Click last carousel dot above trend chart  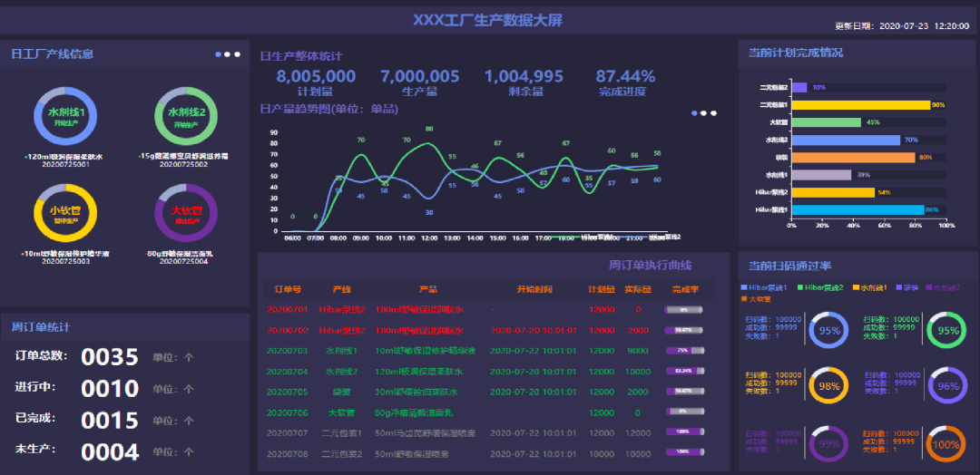pos(715,113)
